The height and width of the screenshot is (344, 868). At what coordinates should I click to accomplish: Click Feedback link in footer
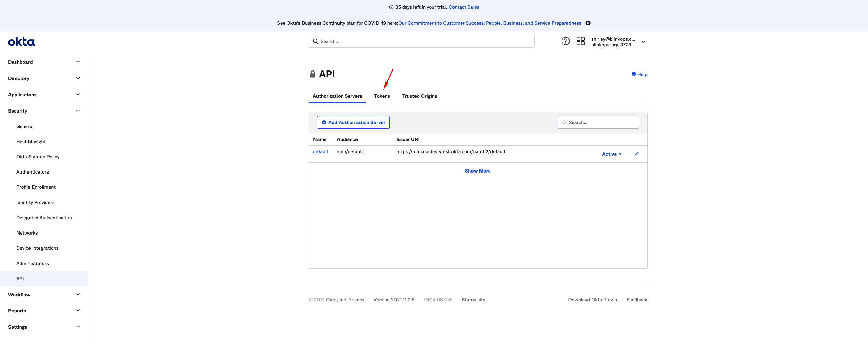[x=637, y=300]
